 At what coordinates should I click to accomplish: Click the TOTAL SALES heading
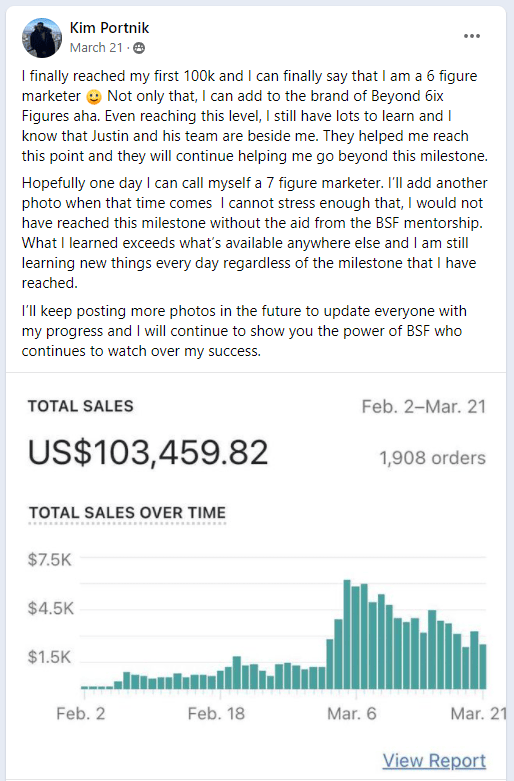point(81,406)
